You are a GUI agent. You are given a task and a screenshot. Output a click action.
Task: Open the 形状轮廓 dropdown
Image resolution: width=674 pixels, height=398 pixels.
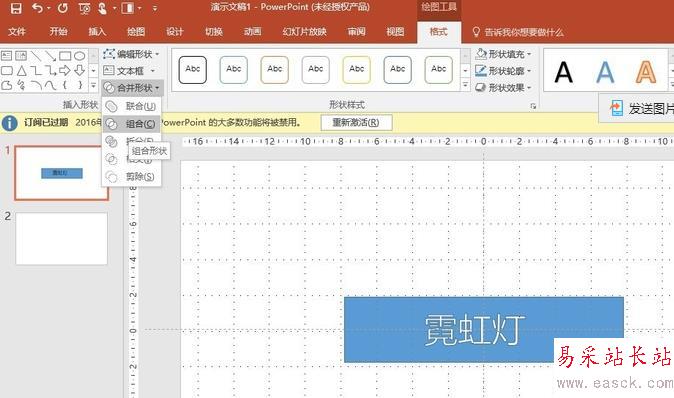click(x=503, y=71)
